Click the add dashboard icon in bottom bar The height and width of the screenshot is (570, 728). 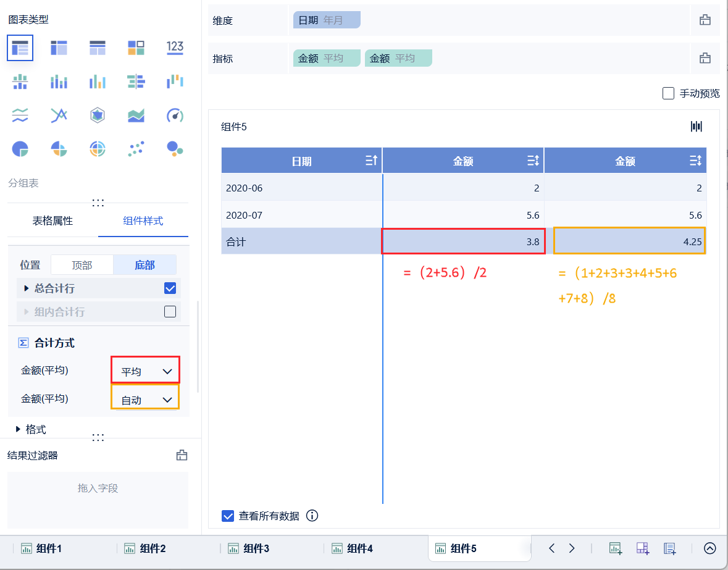coord(643,548)
